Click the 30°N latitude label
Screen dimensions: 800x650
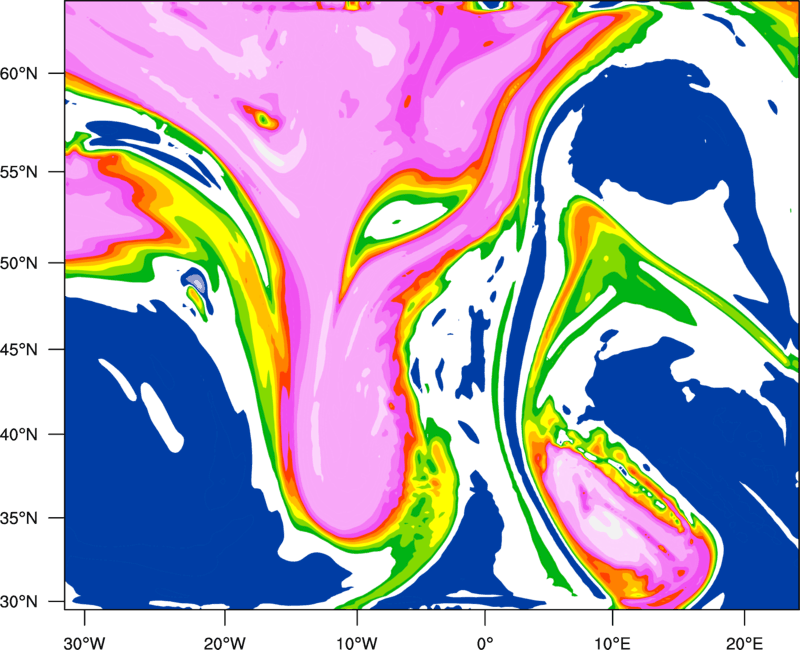pyautogui.click(x=19, y=602)
